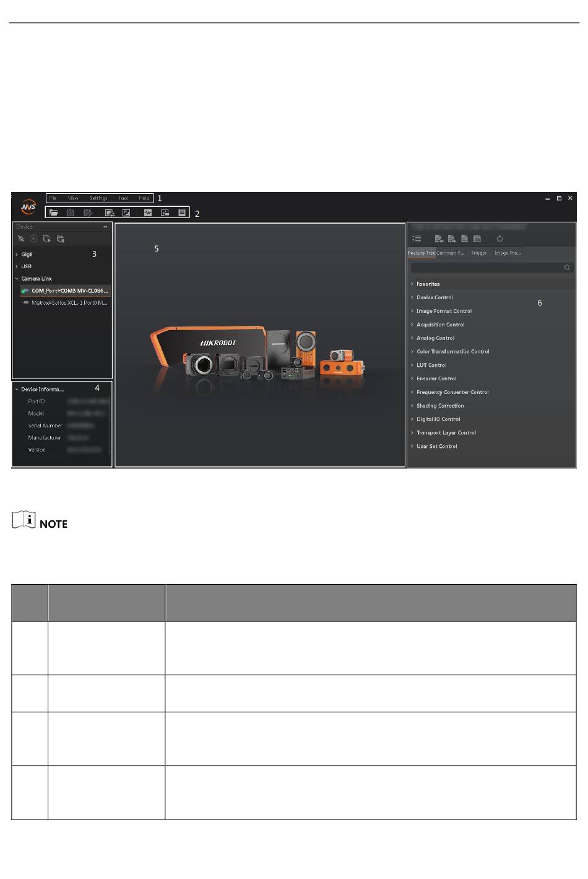Screen dimensions: 588x879
Task: Click the Port ID label
Action: 36,401
